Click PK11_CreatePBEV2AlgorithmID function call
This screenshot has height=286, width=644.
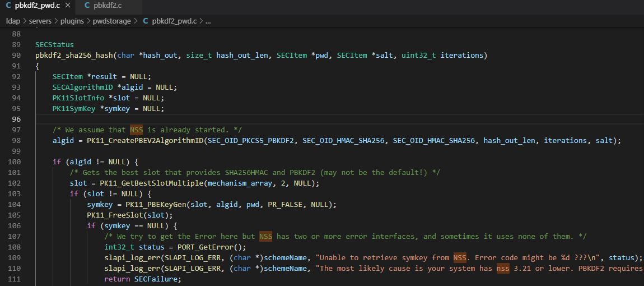(x=146, y=141)
